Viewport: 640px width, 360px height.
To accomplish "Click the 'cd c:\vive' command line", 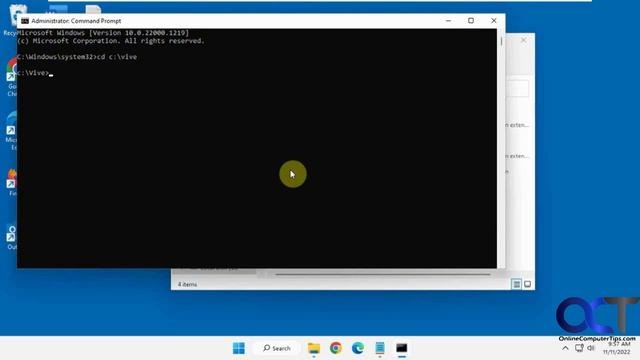I will 77,57.
